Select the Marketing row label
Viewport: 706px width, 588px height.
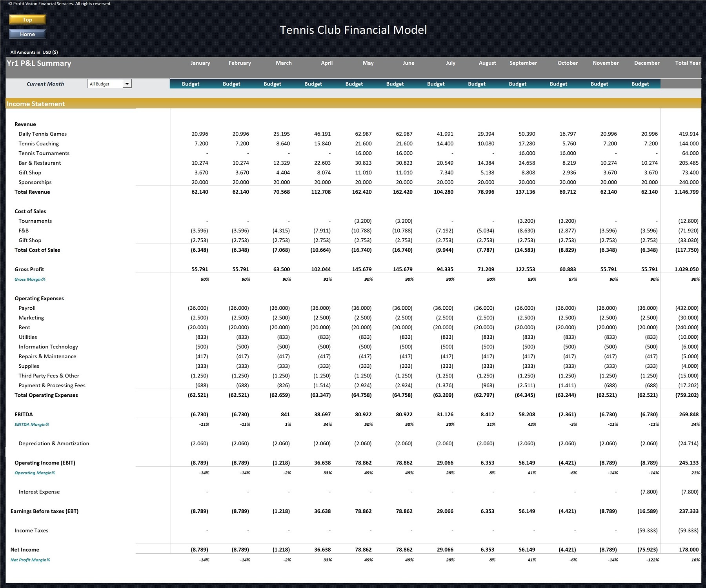point(31,318)
